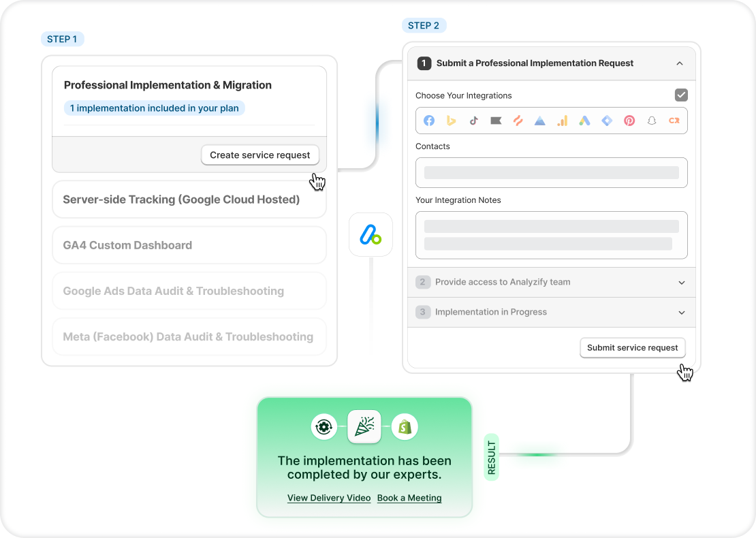This screenshot has width=756, height=538.
Task: Collapse Submit a Professional Implementation Request section
Action: click(x=679, y=63)
